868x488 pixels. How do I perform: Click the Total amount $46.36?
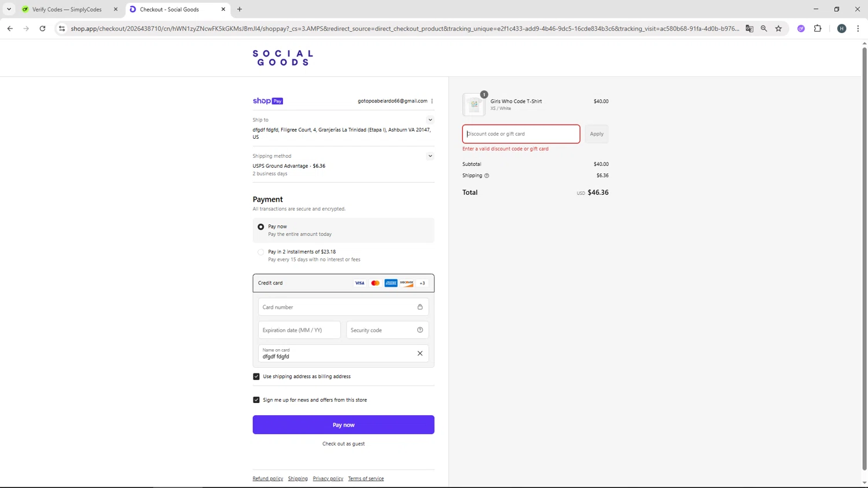598,193
